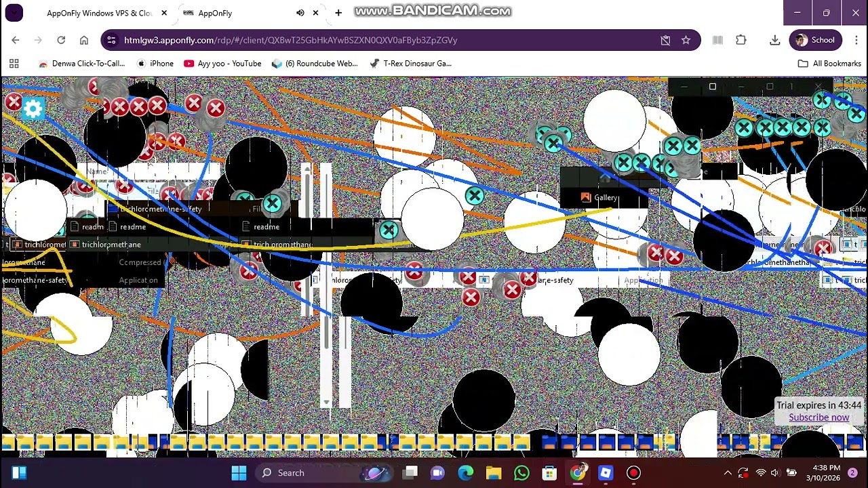868x488 pixels.
Task: Show browser downloads
Action: (x=774, y=40)
